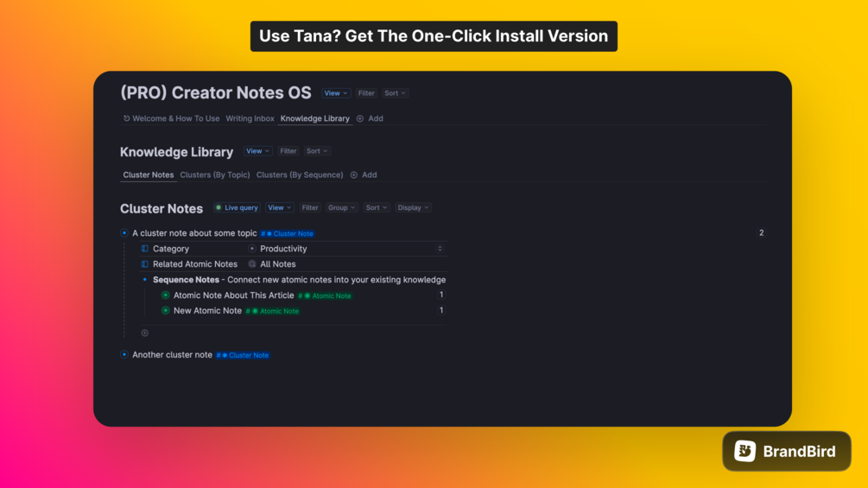Click the 'Use Tana? Get The One-Click Install Version' banner

coord(434,36)
